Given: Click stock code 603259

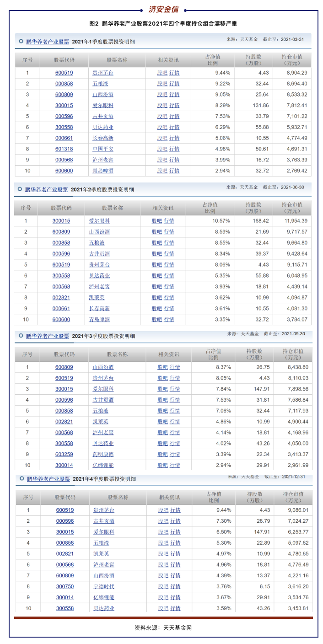Looking at the screenshot, I should pyautogui.click(x=64, y=454).
